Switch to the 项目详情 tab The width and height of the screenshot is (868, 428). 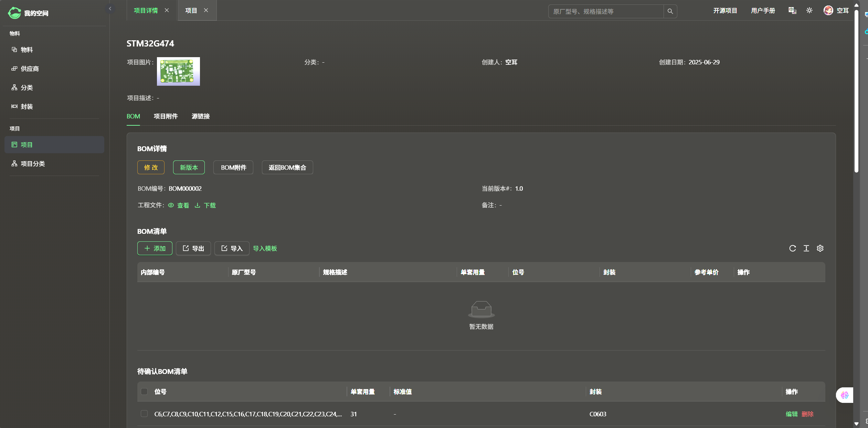146,10
